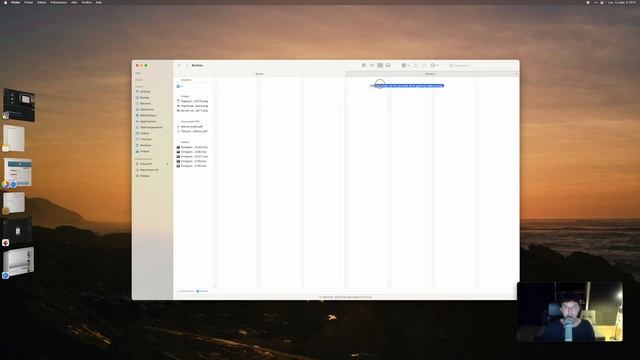Click the Images group header in file list
The width and height of the screenshot is (640, 360).
185,96
